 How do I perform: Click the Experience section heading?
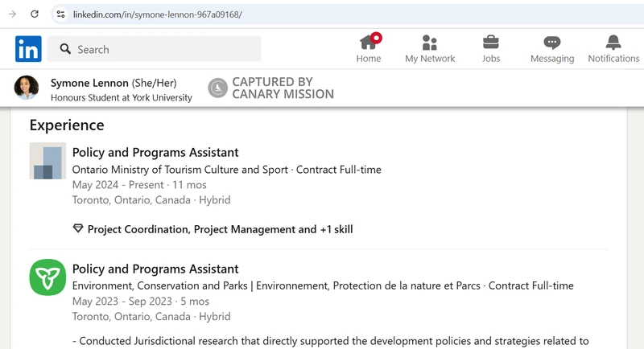[67, 125]
